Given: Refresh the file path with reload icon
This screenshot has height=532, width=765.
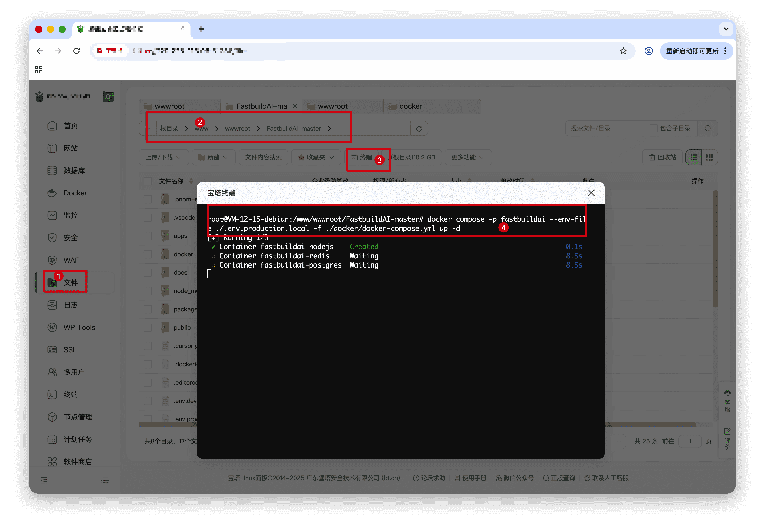Looking at the screenshot, I should pos(419,129).
